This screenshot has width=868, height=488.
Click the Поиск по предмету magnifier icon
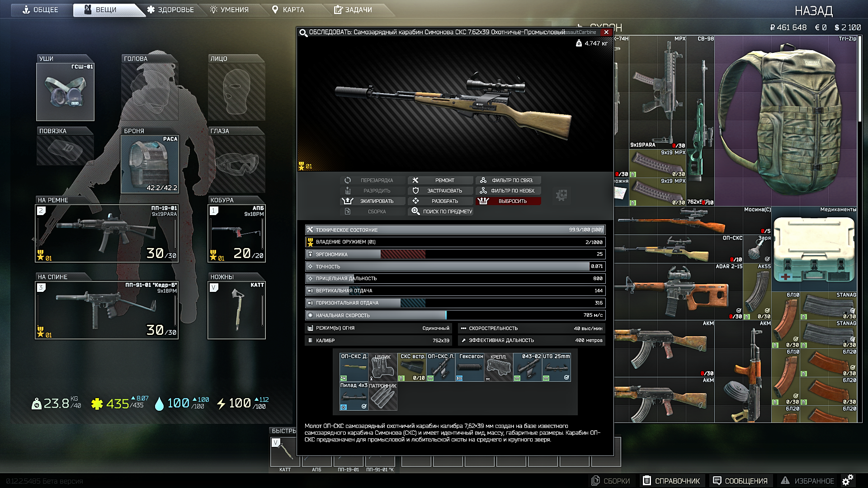[x=416, y=211]
